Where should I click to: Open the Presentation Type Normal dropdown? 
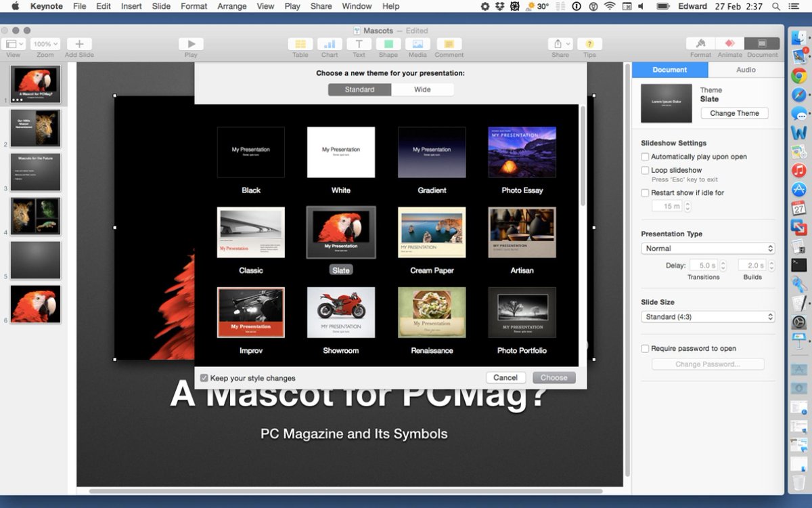(707, 249)
